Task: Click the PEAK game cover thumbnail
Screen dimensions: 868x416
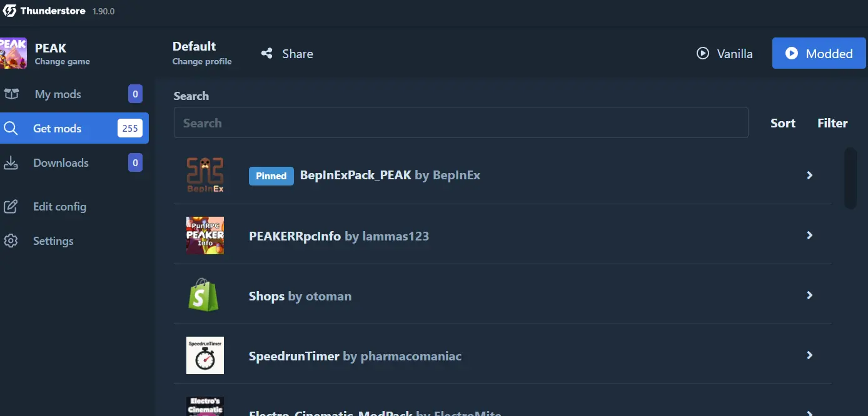Action: [x=13, y=53]
